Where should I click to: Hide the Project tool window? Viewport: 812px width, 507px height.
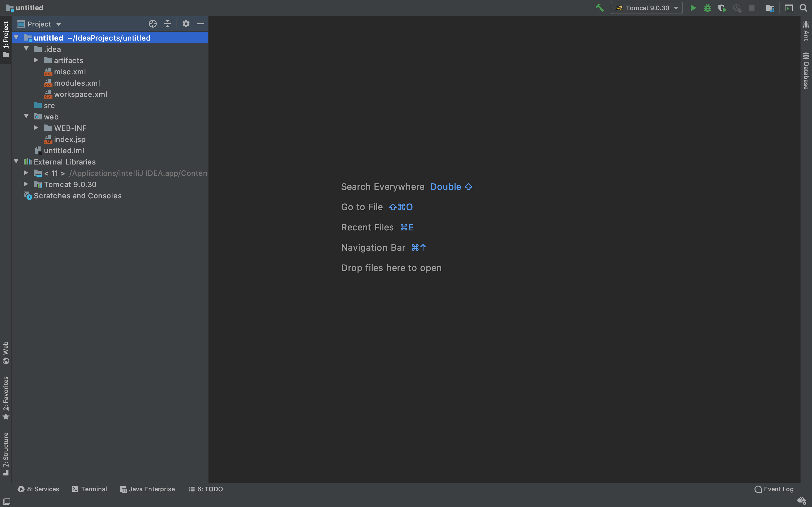point(201,24)
